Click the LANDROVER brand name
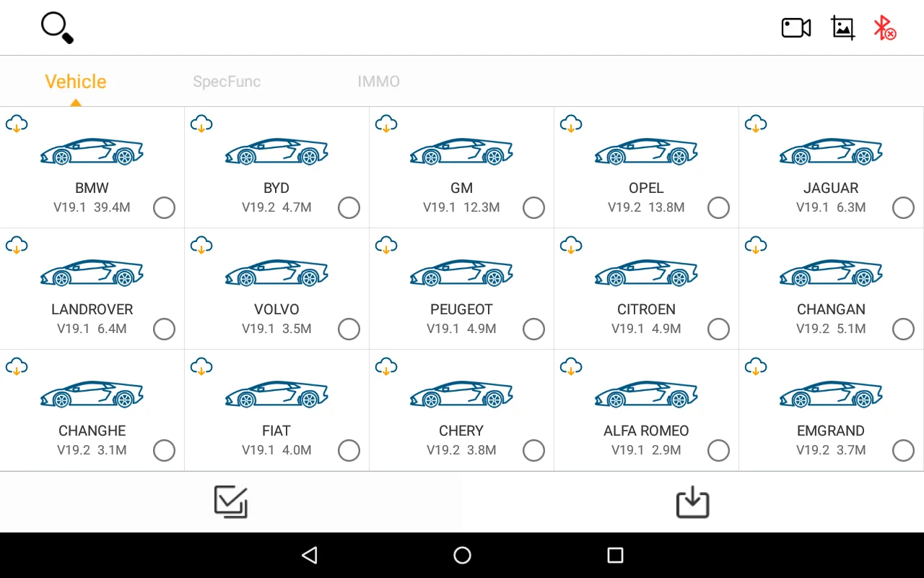This screenshot has height=578, width=924. click(x=92, y=309)
